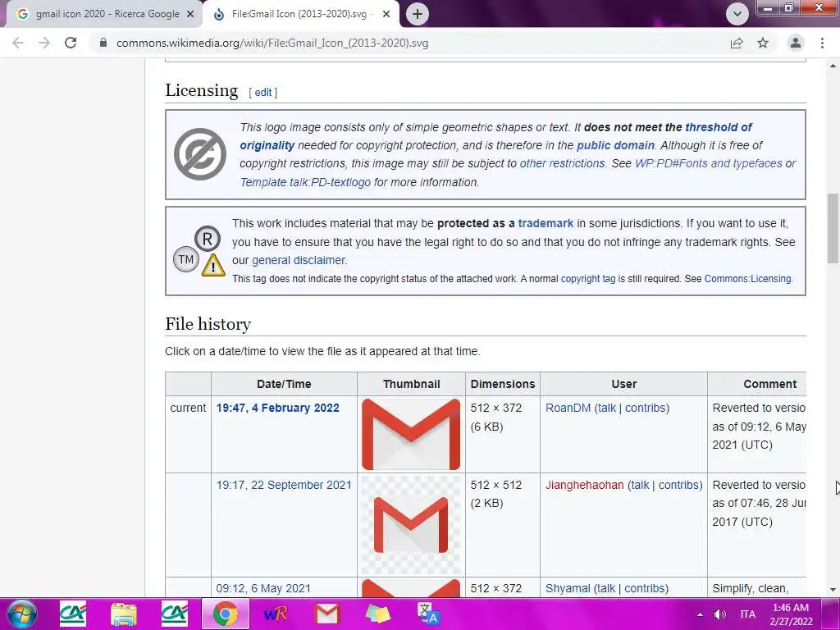Open version 19:17, 22 September 2021

click(x=284, y=485)
